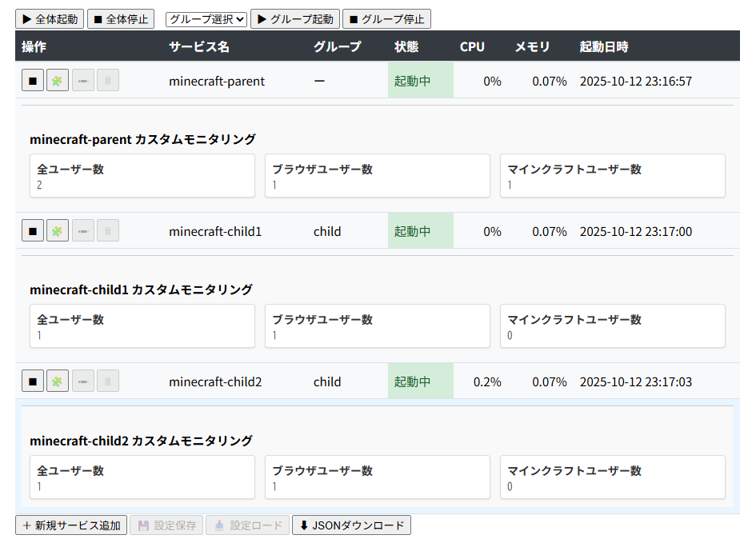Open the グループ選択 dropdown
The image size is (756, 543).
(205, 18)
